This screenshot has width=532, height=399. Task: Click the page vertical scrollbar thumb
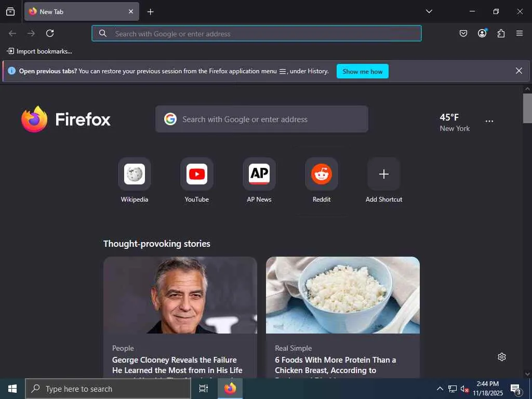click(527, 108)
